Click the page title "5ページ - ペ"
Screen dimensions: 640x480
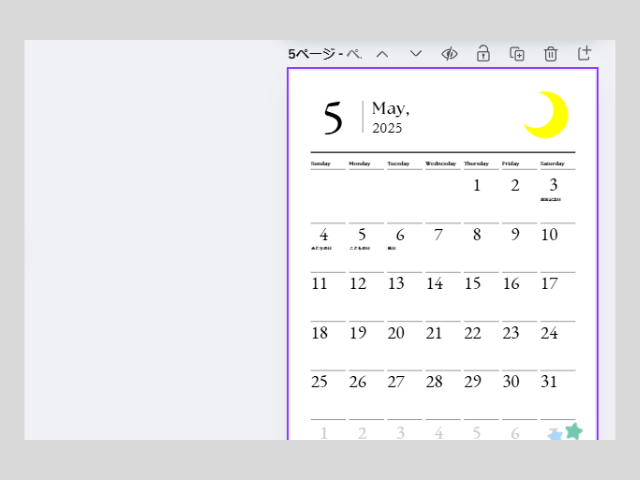click(325, 54)
